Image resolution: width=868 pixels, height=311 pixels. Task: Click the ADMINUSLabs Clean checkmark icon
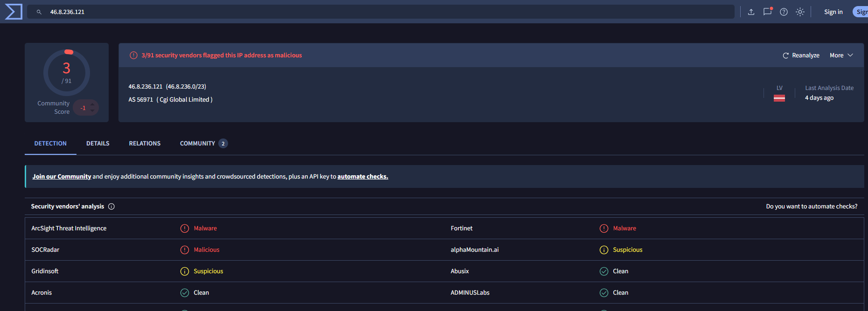pos(604,293)
